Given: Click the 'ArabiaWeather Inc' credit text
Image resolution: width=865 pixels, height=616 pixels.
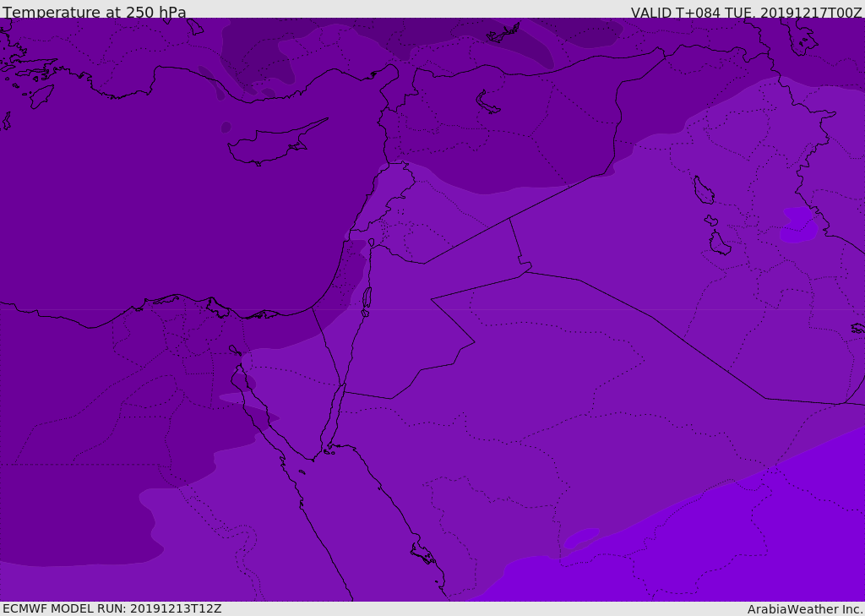Looking at the screenshot, I should pyautogui.click(x=805, y=609).
